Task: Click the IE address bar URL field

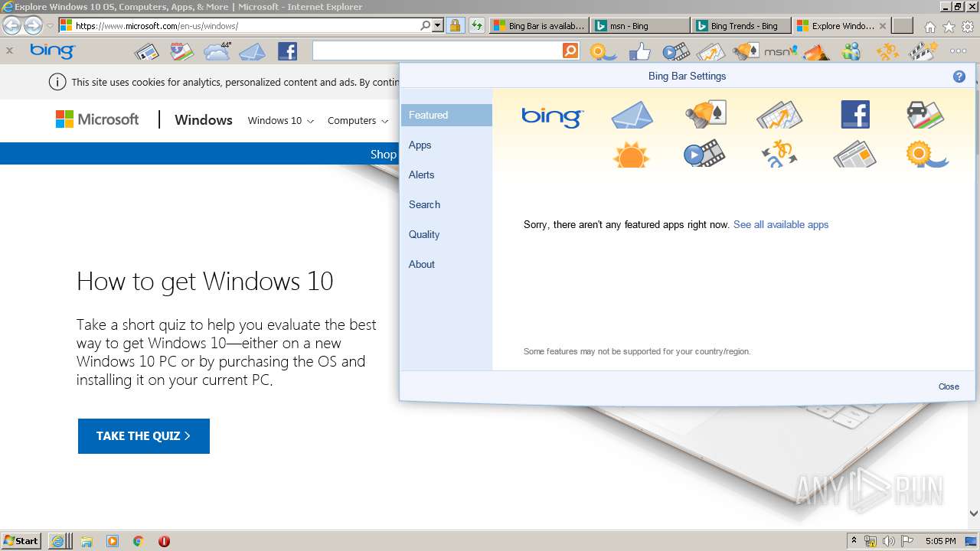Action: (x=246, y=25)
